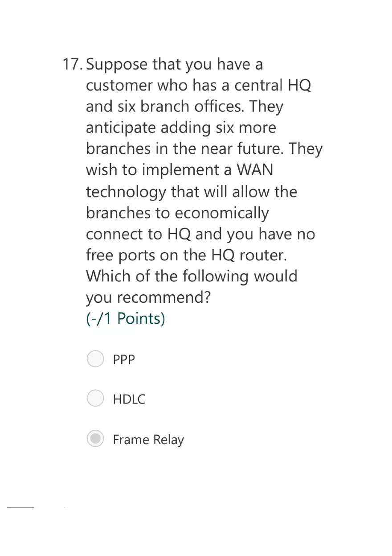The height and width of the screenshot is (556, 392).
Task: Click the line "wish to implement a WAN"
Action: click(x=179, y=170)
